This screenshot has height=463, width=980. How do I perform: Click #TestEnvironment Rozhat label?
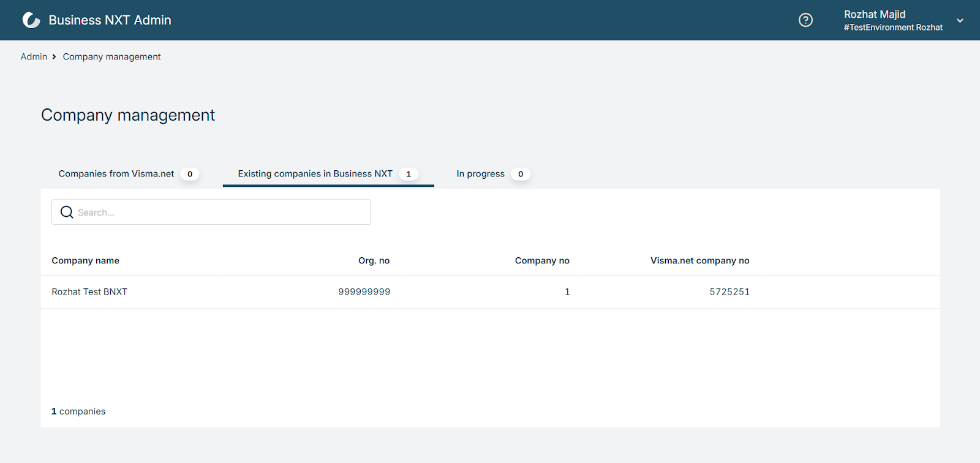point(893,28)
